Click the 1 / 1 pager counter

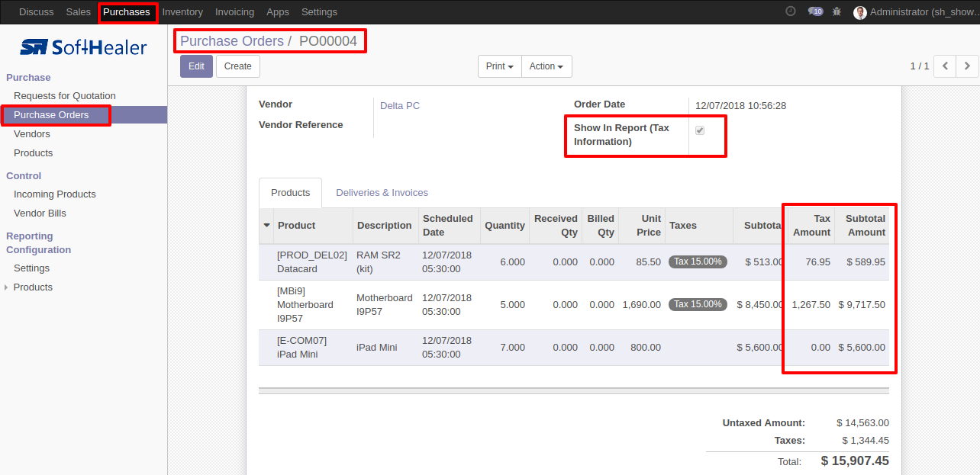click(919, 66)
